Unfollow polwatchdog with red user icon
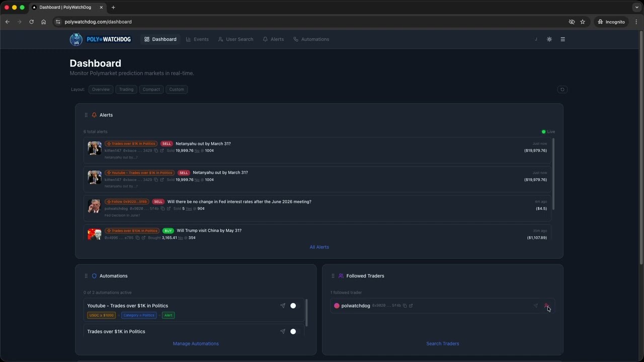Image resolution: width=644 pixels, height=362 pixels. click(x=546, y=306)
